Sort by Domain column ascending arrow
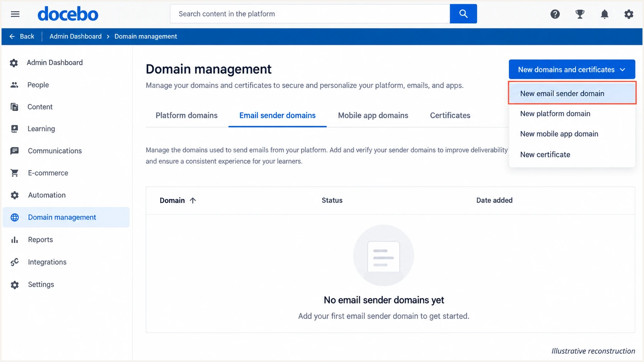Screen dimensions: 644x362 click(x=193, y=200)
